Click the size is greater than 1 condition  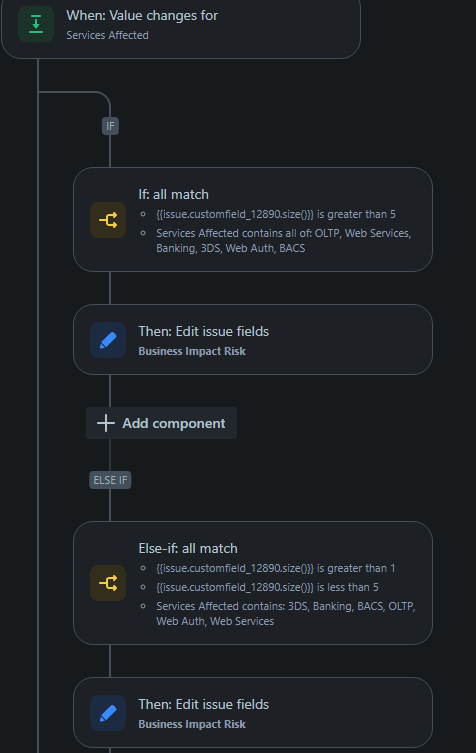[x=276, y=568]
